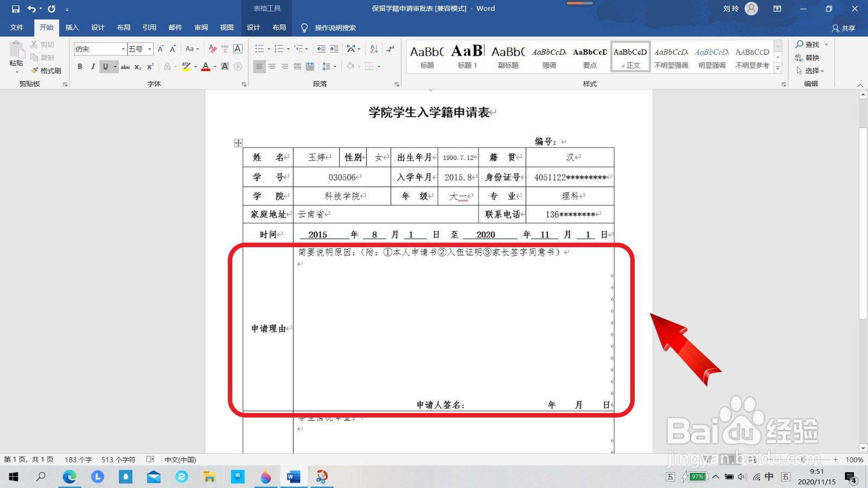
Task: Click the Replace (替换) button
Action: click(807, 57)
